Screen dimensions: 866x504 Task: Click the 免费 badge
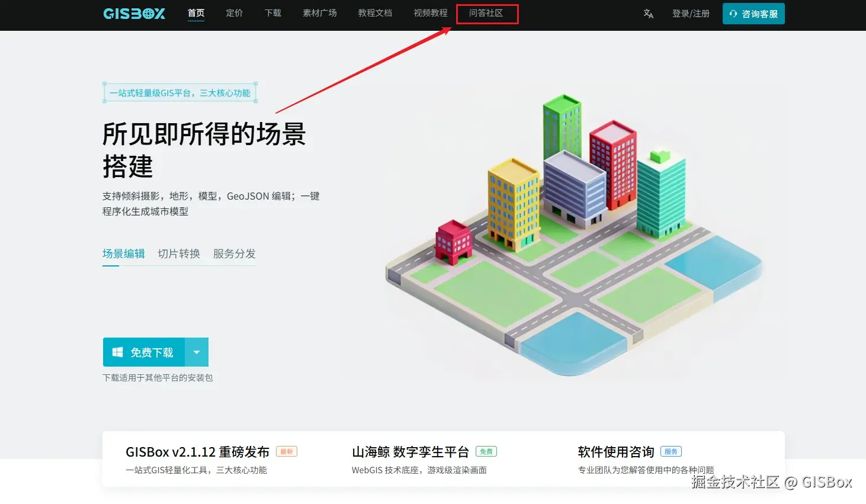coord(486,451)
